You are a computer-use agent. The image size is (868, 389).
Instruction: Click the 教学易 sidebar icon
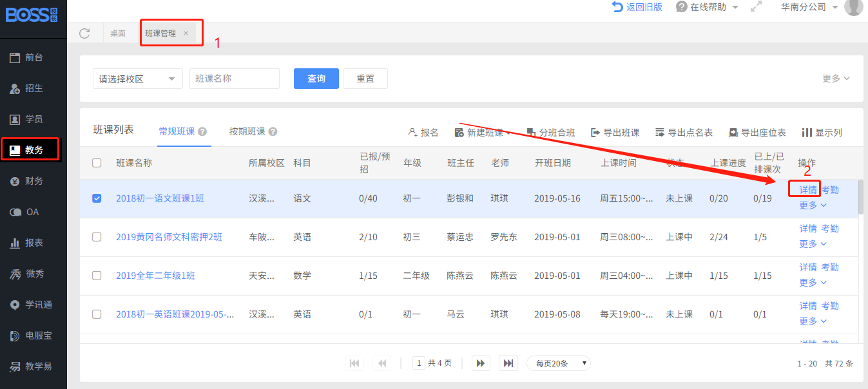tap(15, 366)
